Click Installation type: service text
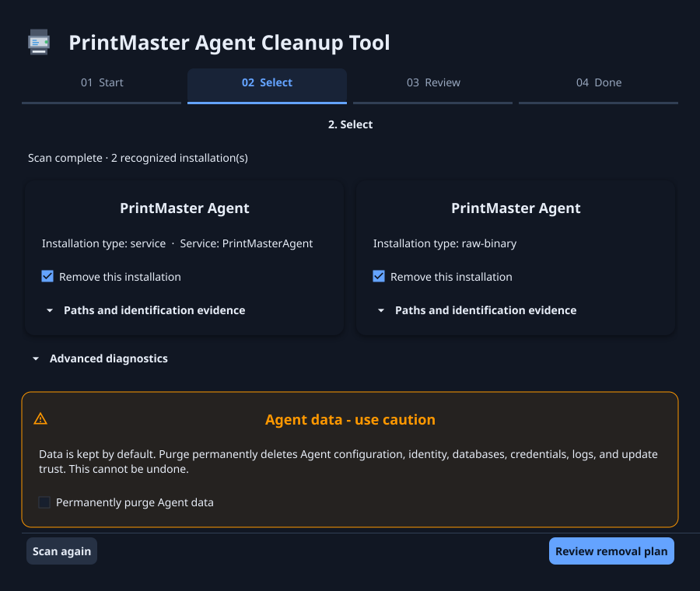 (x=103, y=243)
